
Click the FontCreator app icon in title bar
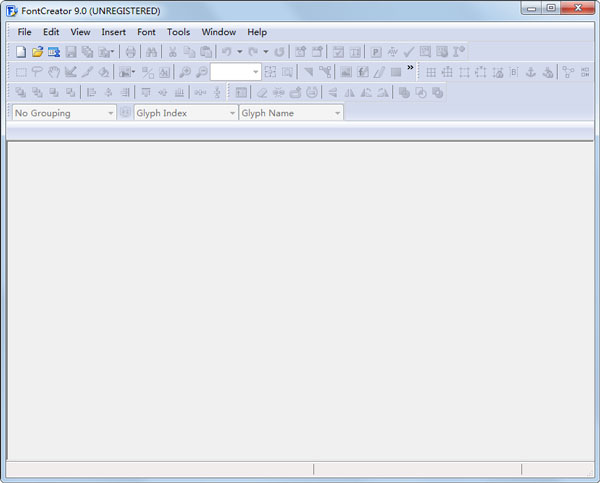pyautogui.click(x=12, y=11)
